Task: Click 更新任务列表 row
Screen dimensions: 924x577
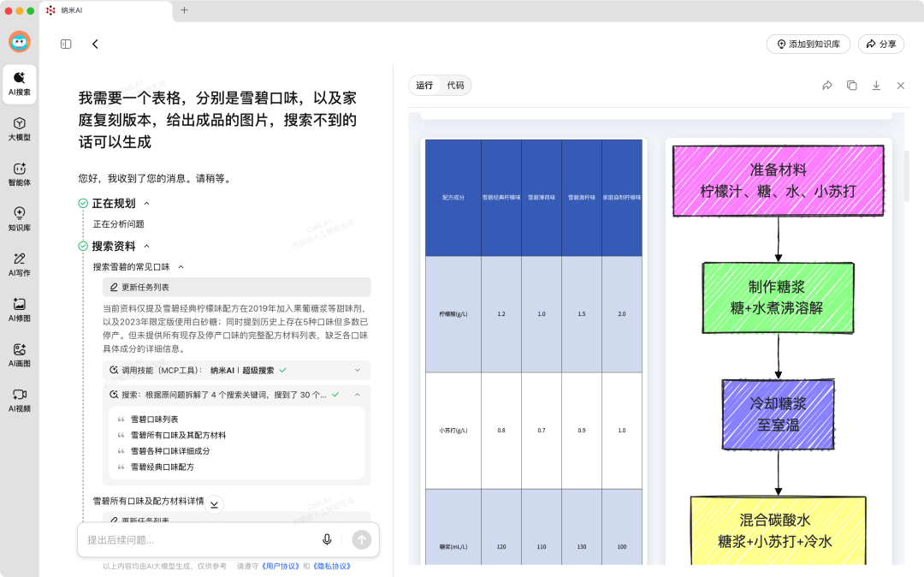Action: click(236, 287)
